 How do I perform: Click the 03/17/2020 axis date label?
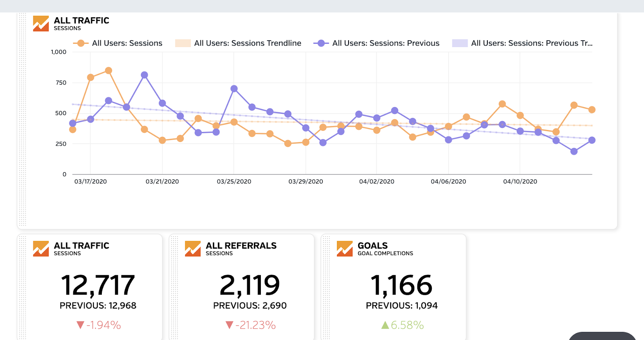point(91,181)
